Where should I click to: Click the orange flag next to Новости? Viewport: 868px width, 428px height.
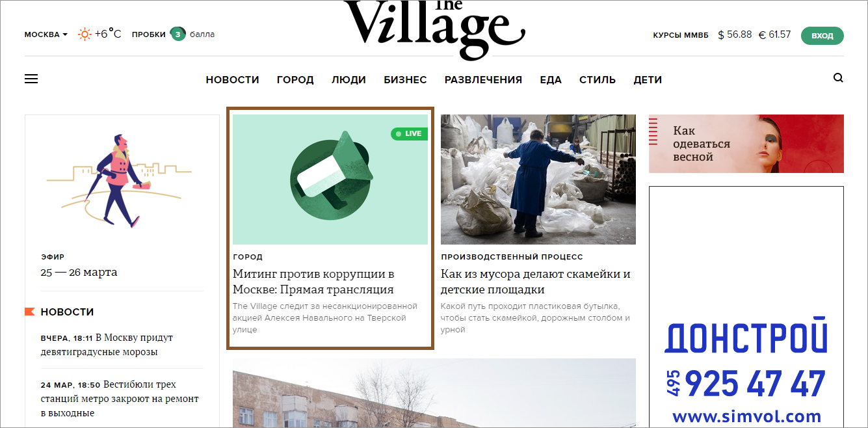pyautogui.click(x=30, y=312)
